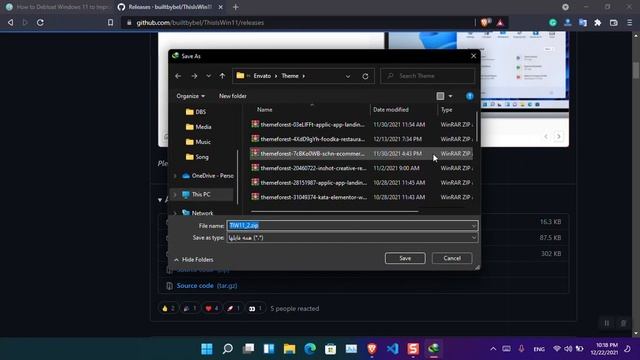The image size is (640, 360).
Task: Select the Music folder in sidebar
Action: [x=198, y=142]
